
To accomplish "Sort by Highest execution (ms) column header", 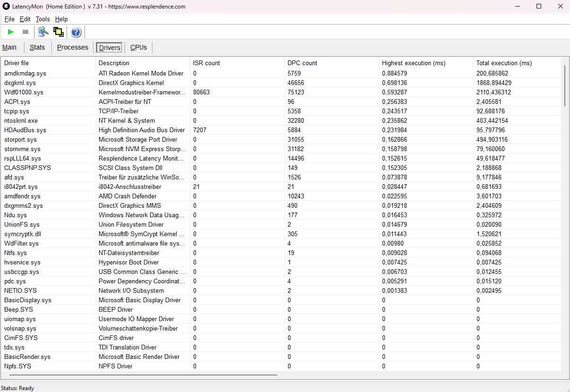I will click(x=413, y=63).
